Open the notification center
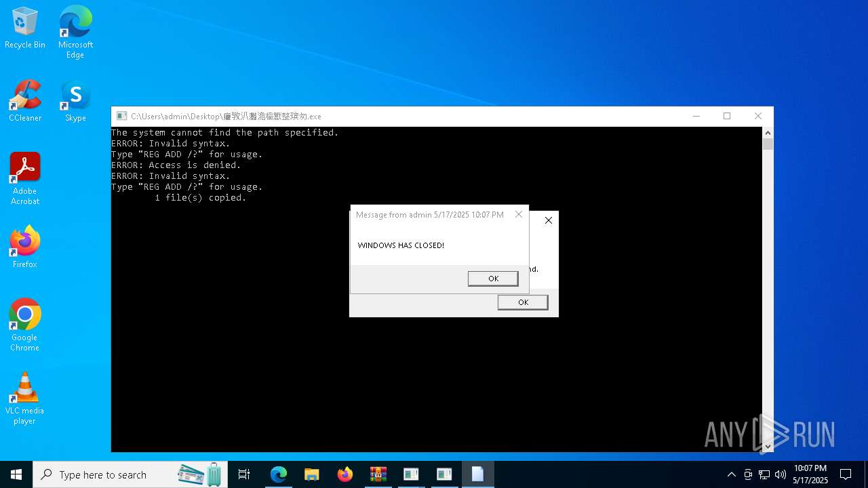868x488 pixels. point(846,474)
